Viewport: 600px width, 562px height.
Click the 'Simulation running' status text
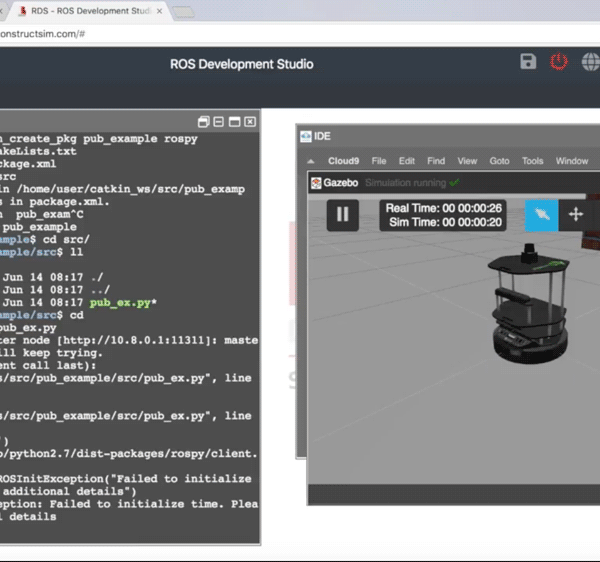[x=405, y=183]
